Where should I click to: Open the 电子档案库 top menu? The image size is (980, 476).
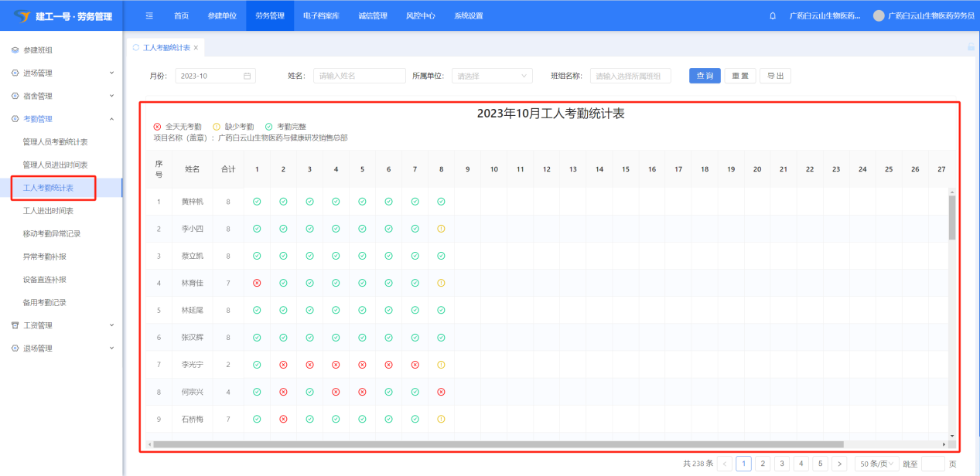321,16
